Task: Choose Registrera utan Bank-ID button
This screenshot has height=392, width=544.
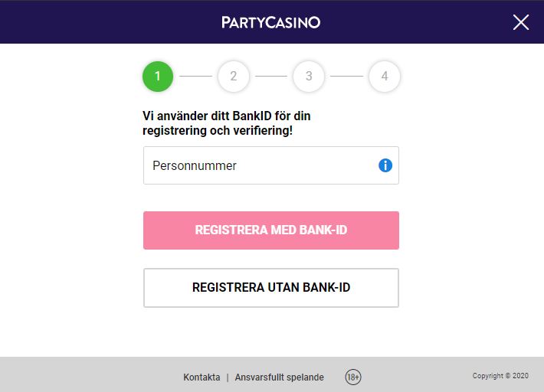Action: point(271,288)
